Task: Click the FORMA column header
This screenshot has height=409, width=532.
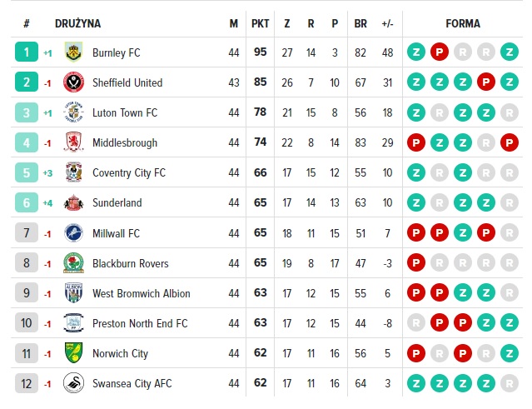Action: [x=463, y=24]
